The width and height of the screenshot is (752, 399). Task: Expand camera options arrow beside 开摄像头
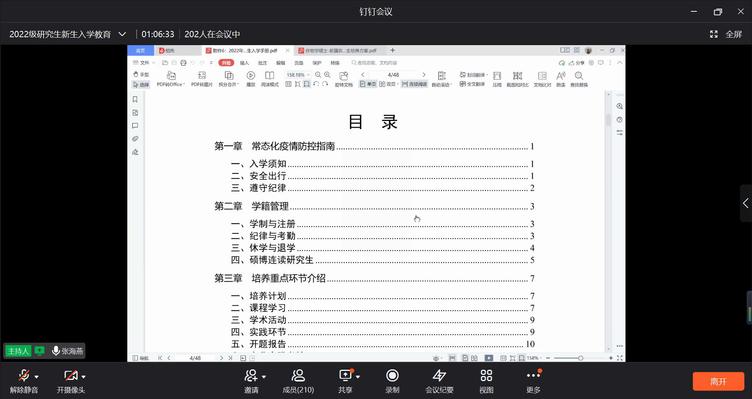click(x=83, y=376)
